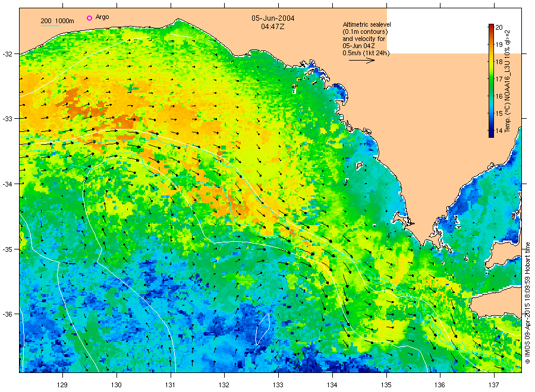Click color bar value 17

[x=499, y=79]
